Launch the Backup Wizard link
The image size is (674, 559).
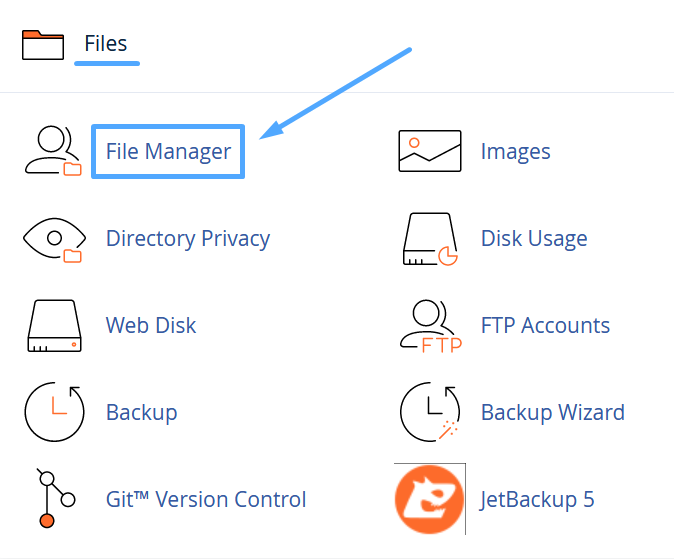pos(552,412)
